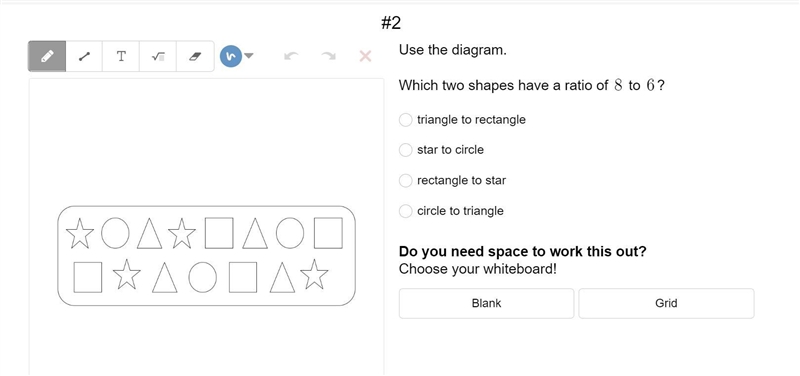Click the undo arrow icon
Screen dimensions: 800x376
pos(291,56)
